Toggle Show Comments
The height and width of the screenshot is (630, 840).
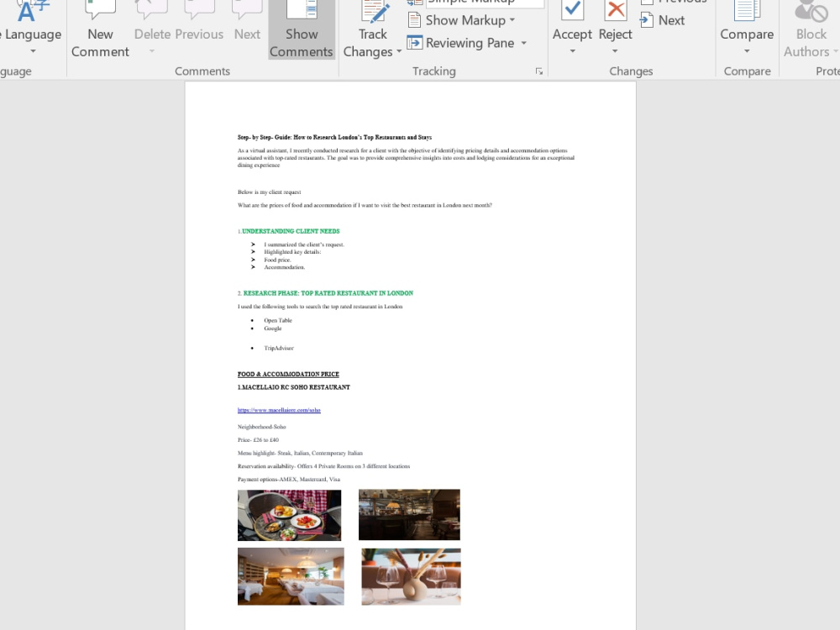click(x=301, y=29)
